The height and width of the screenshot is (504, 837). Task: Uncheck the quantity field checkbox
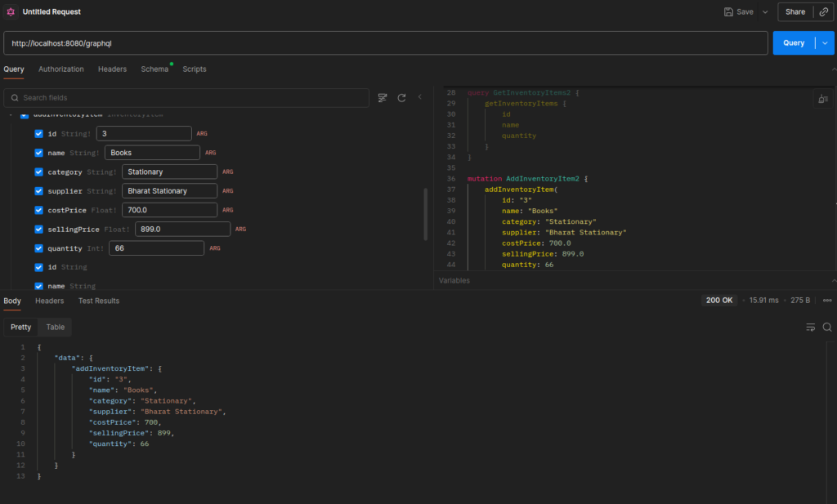38,248
